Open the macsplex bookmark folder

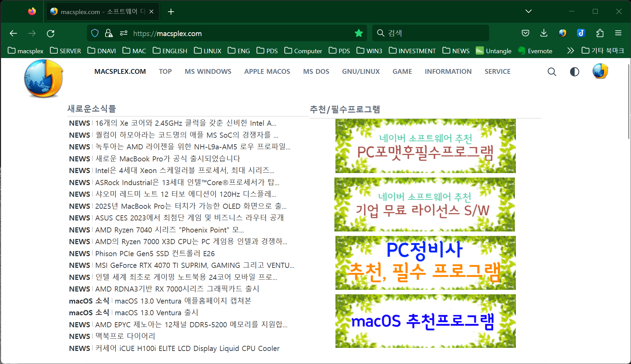pos(25,51)
